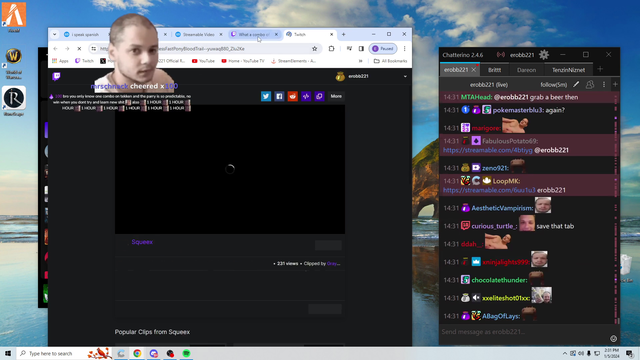Screen dimensions: 640x360
Task: Open the Apps bookmark
Action: [60, 61]
